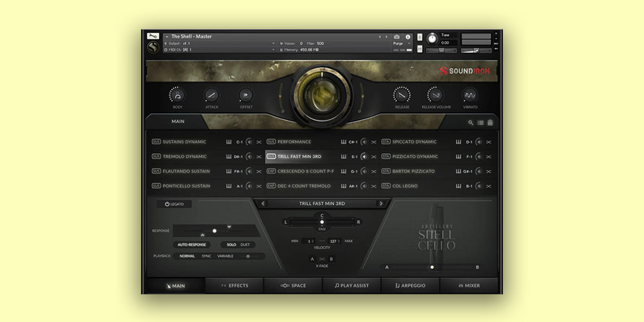Switch to the Effects tab
Screen dimensions: 644x322
point(234,285)
